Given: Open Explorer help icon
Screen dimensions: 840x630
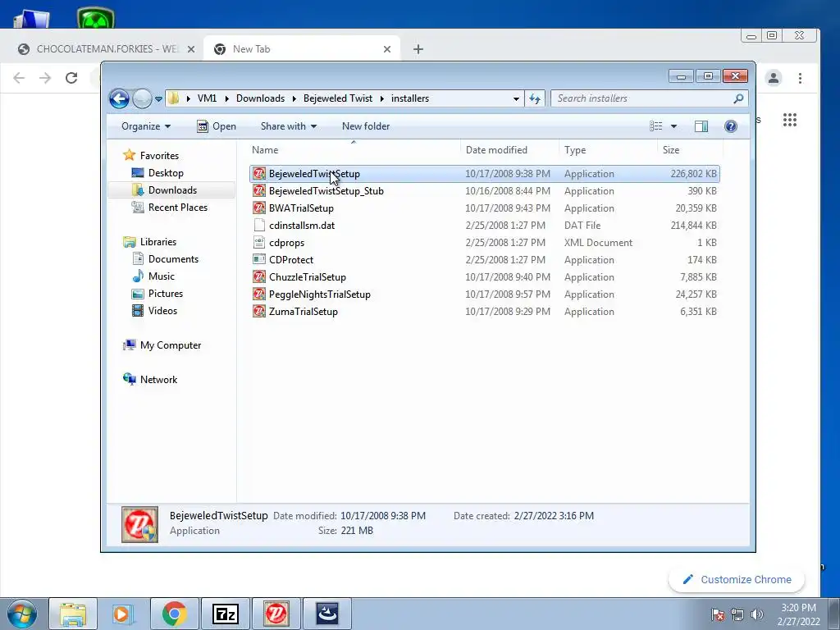Looking at the screenshot, I should click(731, 126).
